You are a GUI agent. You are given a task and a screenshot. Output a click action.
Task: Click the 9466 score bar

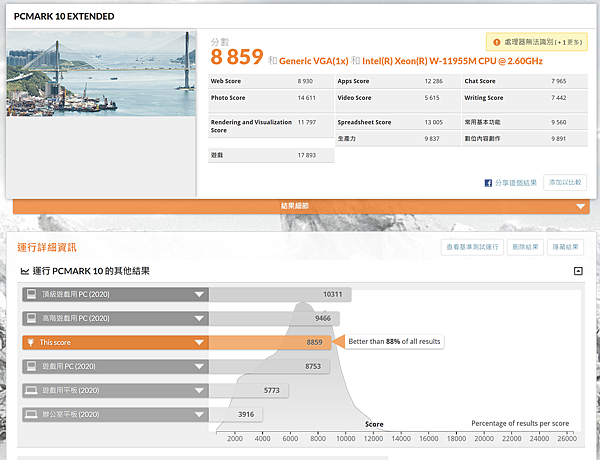click(274, 318)
